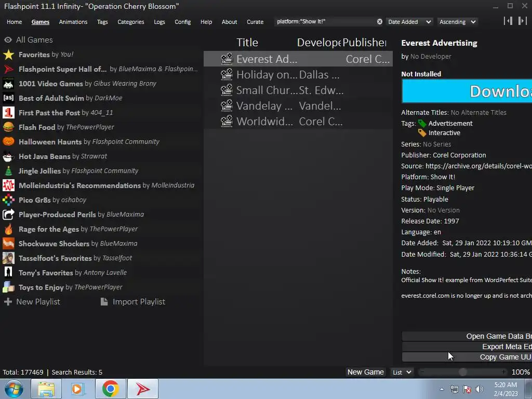Image resolution: width=532 pixels, height=399 pixels.
Task: Click the Download button
Action: click(467, 91)
